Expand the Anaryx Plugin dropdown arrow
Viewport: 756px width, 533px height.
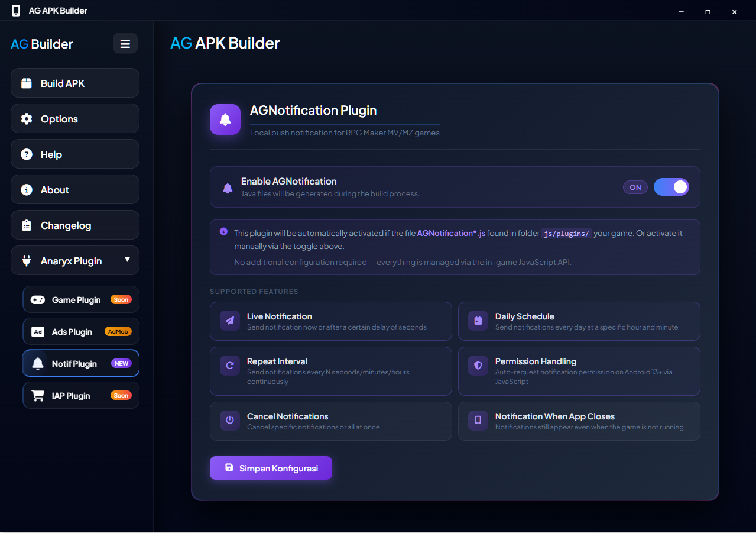coord(127,260)
